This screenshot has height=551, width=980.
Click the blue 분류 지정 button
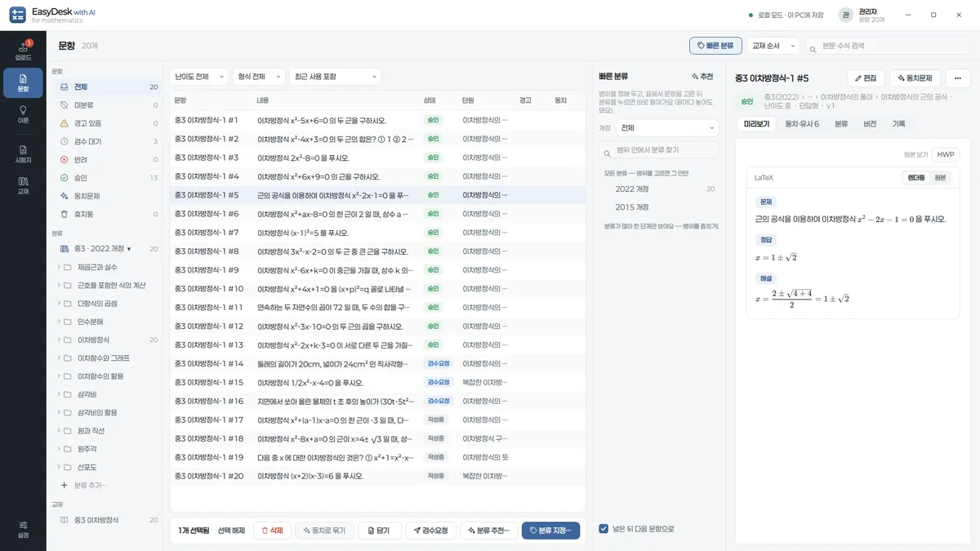[x=550, y=531]
